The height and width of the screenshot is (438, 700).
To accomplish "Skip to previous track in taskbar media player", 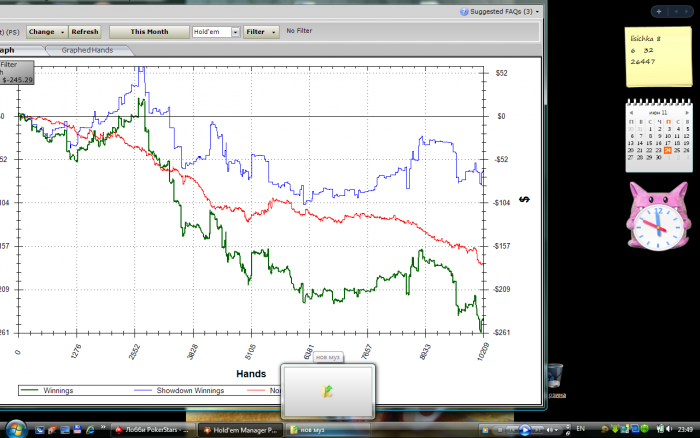I will coord(512,430).
